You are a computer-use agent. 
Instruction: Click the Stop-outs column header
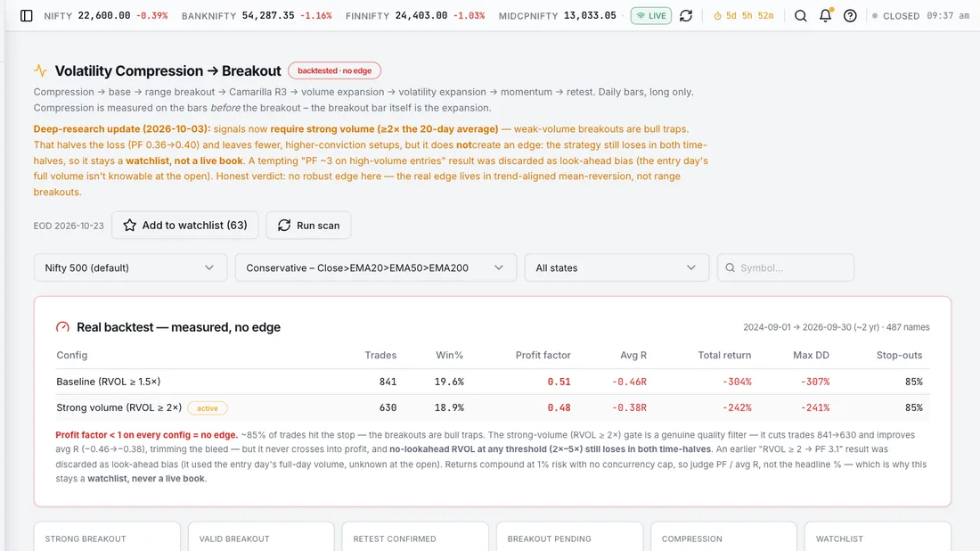pyautogui.click(x=900, y=355)
